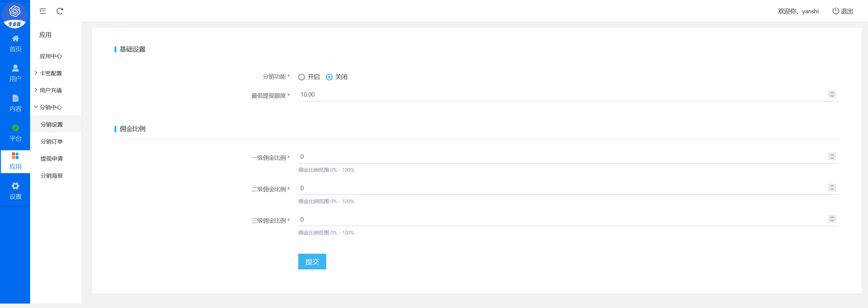The image size is (868, 308).
Task: Open the 分销海报 menu link
Action: (x=52, y=176)
